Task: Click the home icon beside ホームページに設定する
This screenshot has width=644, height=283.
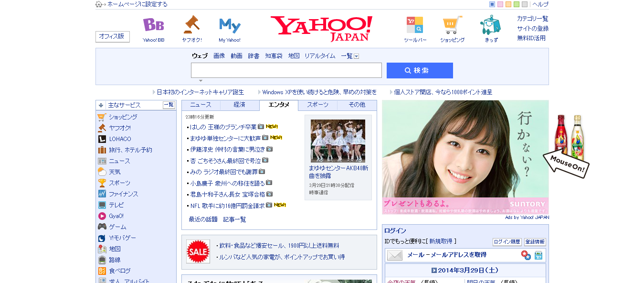Action: tap(99, 4)
